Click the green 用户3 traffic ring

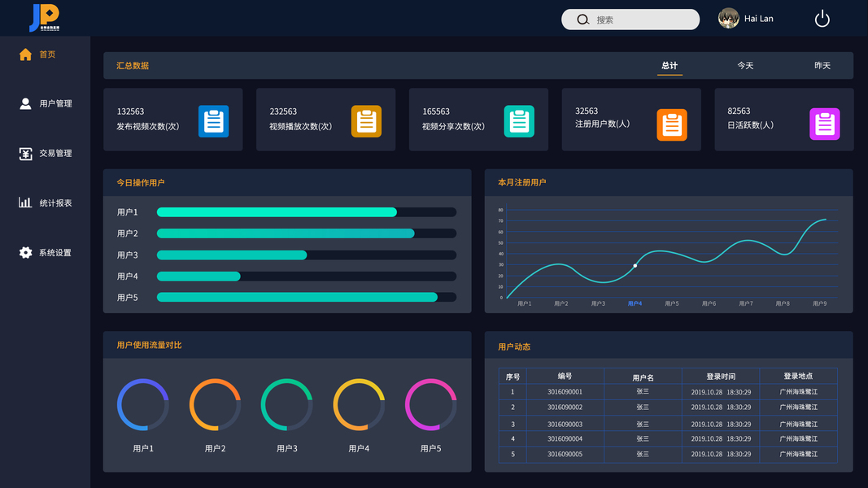click(286, 404)
